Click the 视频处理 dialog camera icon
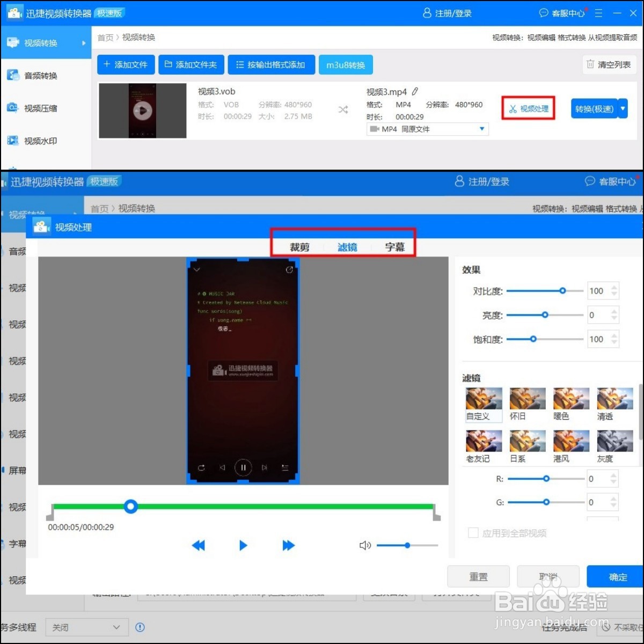 [42, 227]
